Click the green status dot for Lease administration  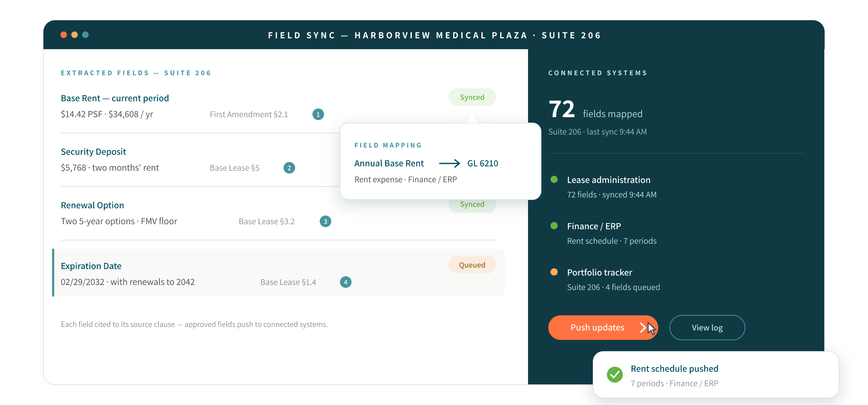[x=554, y=179]
